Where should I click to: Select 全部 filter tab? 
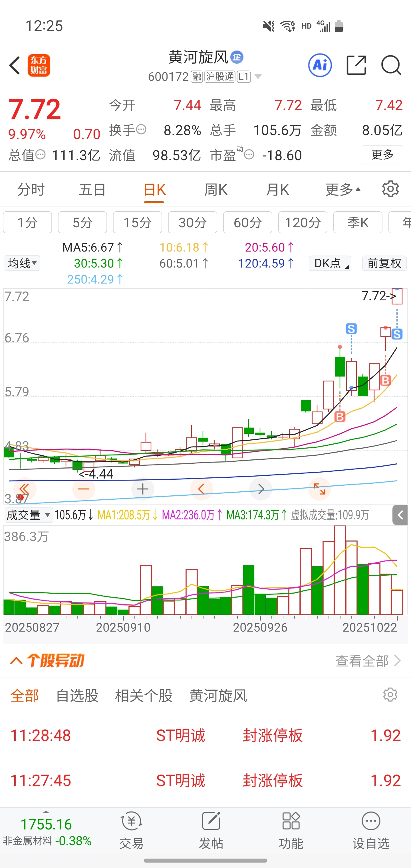pos(25,696)
